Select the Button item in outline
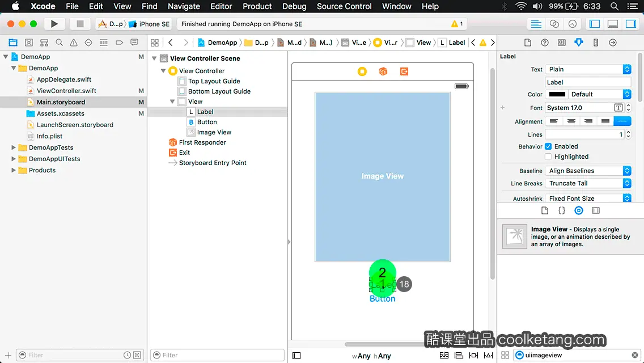This screenshot has width=644, height=363. point(207,122)
